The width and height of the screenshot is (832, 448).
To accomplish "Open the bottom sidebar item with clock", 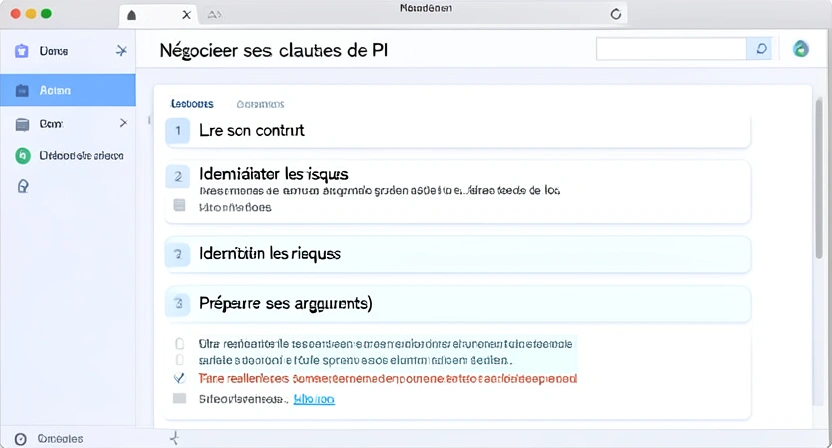I will point(60,439).
